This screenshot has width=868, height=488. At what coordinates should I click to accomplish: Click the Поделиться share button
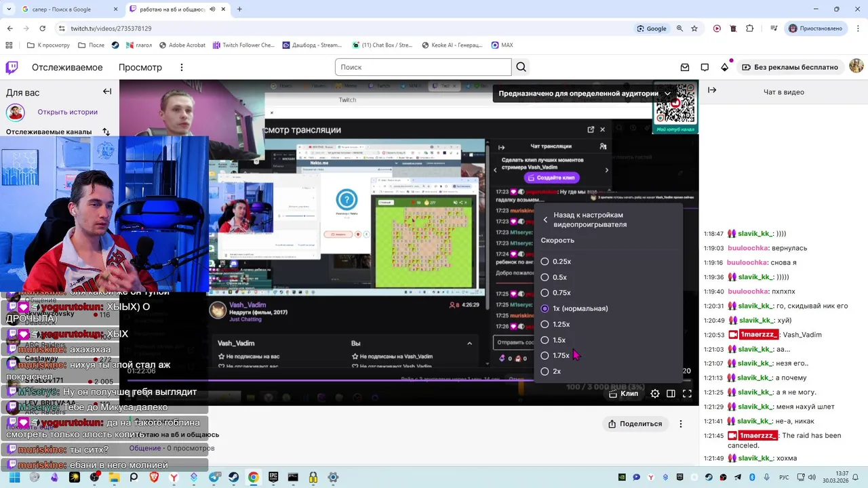pos(635,424)
